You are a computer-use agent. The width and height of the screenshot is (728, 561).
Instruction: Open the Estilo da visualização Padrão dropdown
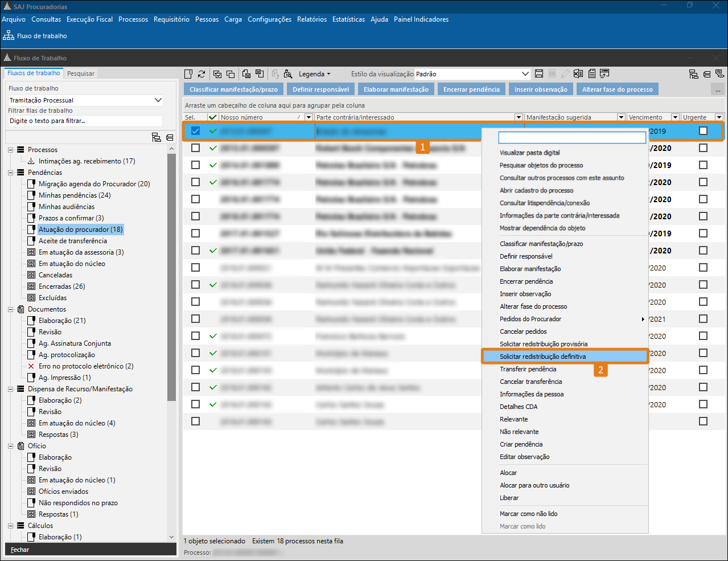pos(525,74)
